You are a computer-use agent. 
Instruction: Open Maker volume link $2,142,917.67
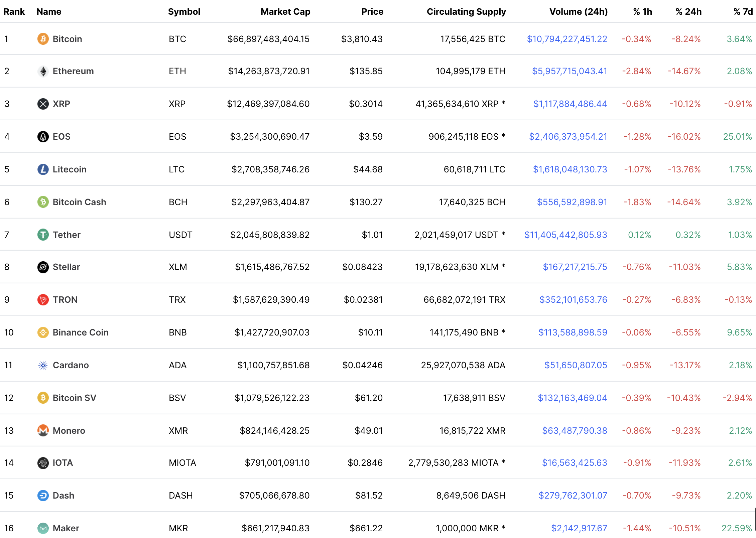579,528
